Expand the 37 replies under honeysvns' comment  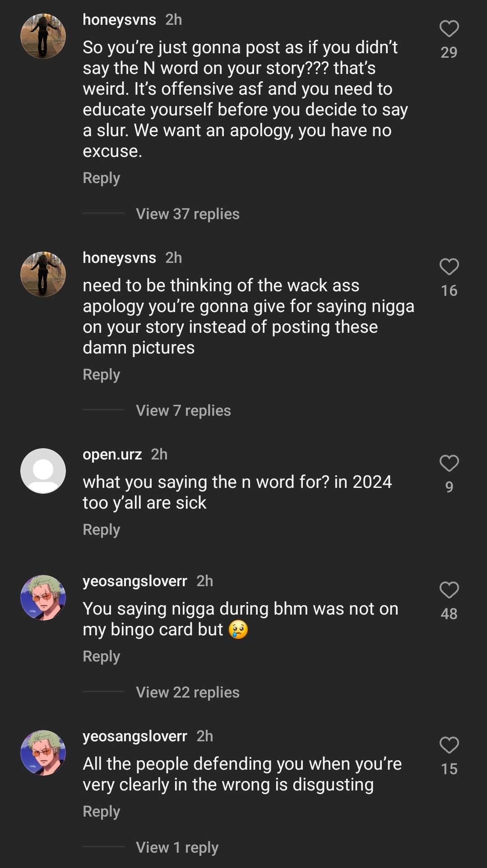(x=188, y=214)
